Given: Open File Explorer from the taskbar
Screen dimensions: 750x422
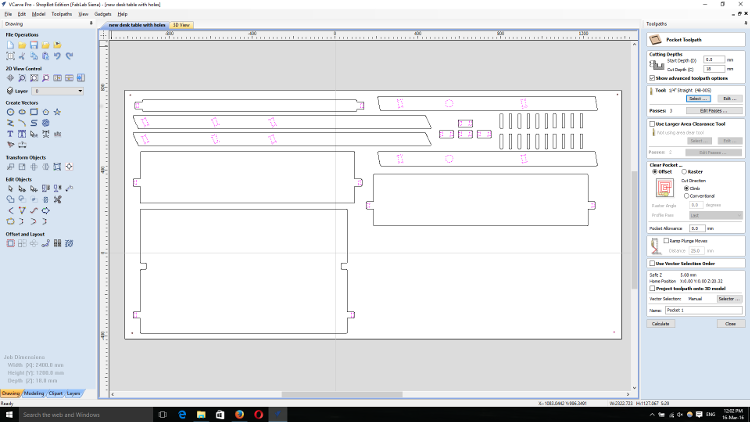Looking at the screenshot, I should (x=201, y=415).
